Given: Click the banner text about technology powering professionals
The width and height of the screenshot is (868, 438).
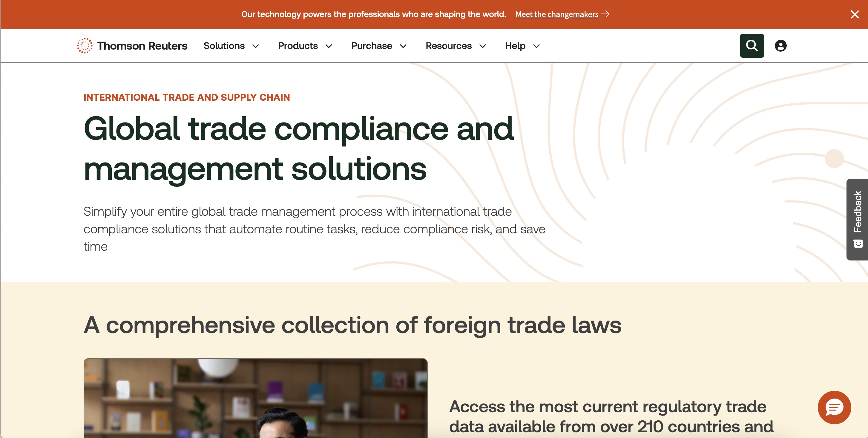Looking at the screenshot, I should point(373,14).
